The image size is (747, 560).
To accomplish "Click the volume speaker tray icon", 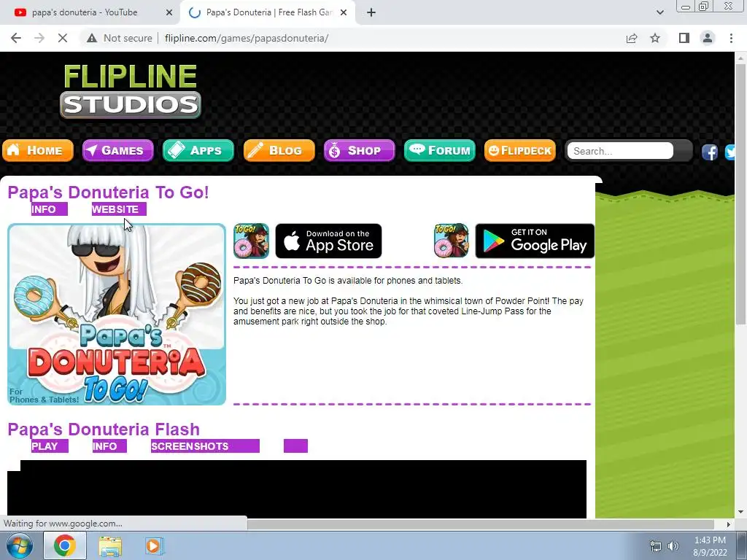I will [673, 546].
